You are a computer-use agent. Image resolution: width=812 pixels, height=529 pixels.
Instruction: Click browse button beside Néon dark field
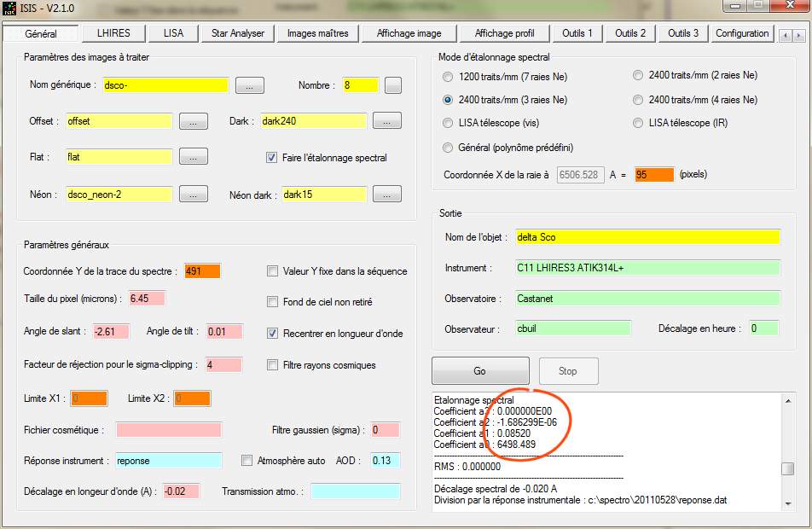(386, 194)
